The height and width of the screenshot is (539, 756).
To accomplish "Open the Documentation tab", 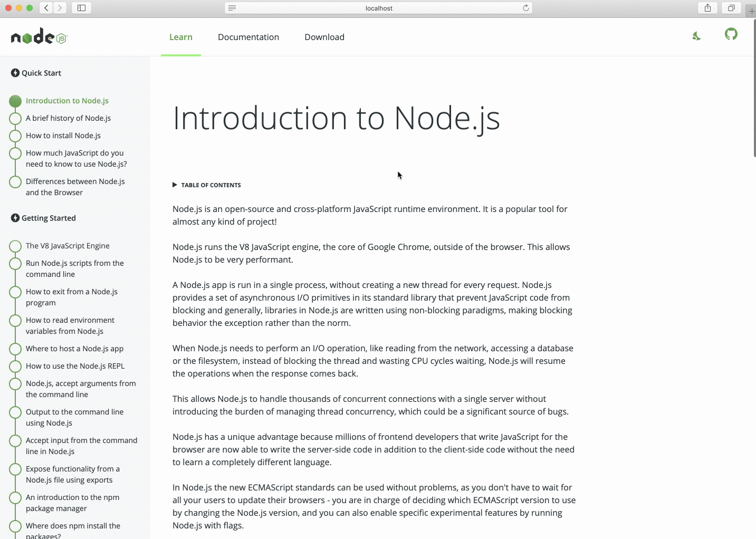I will (248, 37).
